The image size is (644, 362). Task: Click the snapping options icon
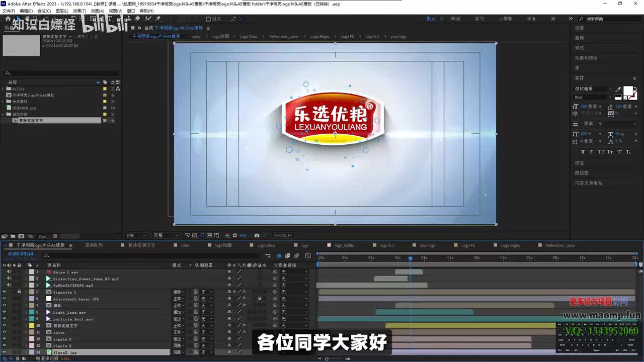232,19
